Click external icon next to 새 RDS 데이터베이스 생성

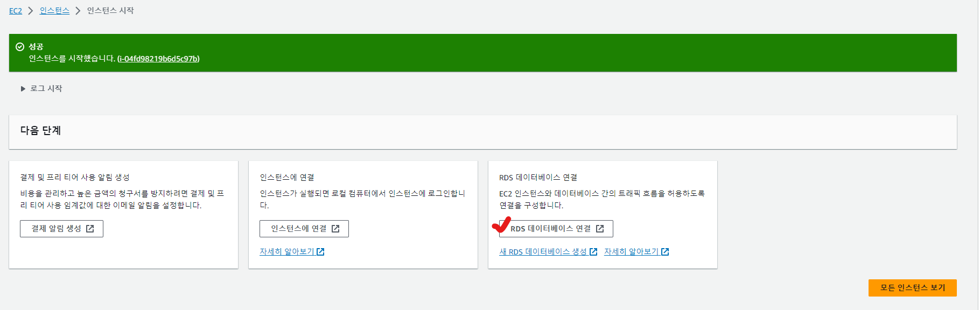(593, 252)
